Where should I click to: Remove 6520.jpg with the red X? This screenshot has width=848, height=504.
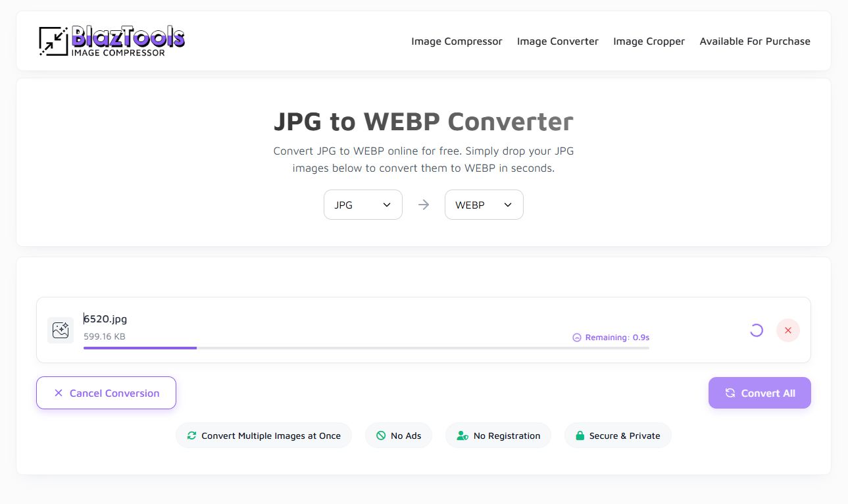pos(787,330)
